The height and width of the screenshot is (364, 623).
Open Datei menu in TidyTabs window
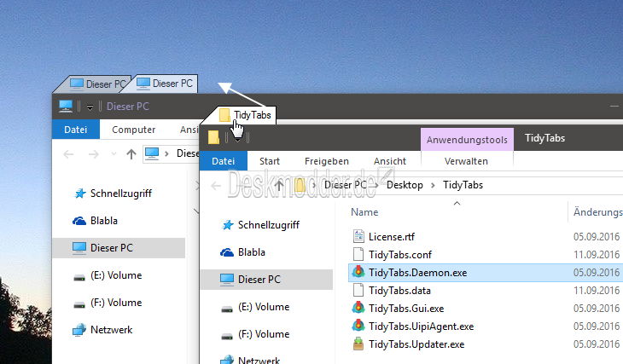(x=223, y=161)
